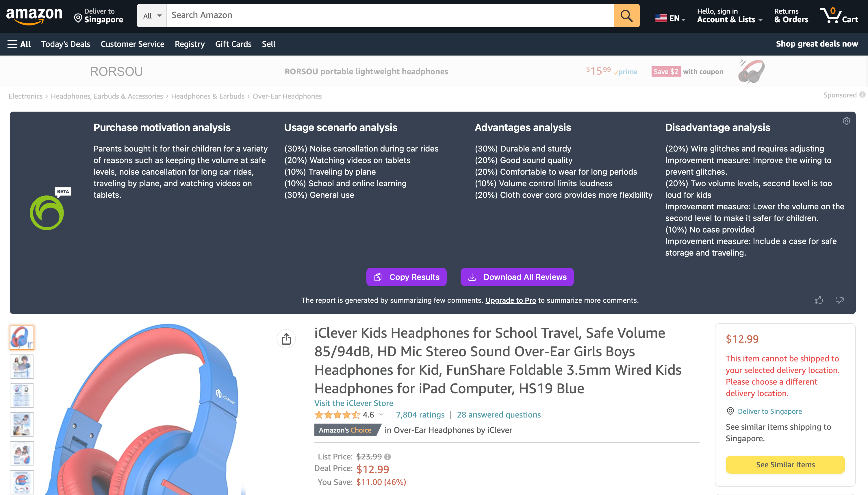The height and width of the screenshot is (495, 868).
Task: Click the location pin near Deliver to Singapore header
Action: click(x=78, y=19)
